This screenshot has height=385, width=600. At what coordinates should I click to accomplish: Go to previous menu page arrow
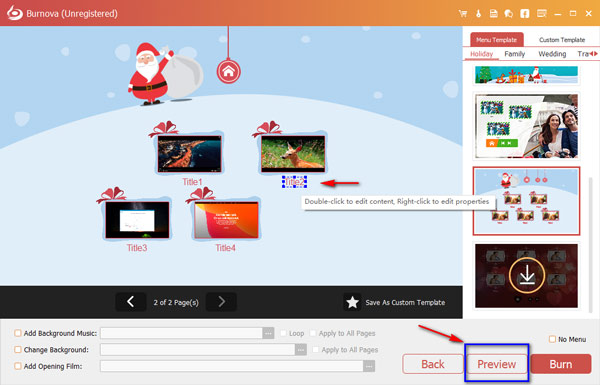click(130, 302)
